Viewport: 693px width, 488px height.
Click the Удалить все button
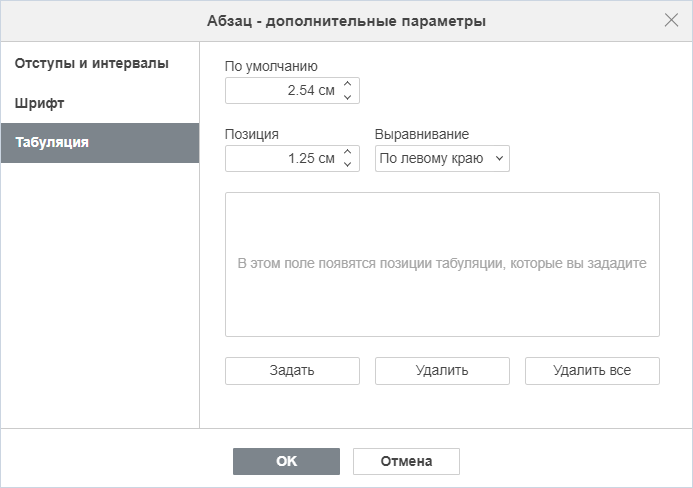point(592,370)
